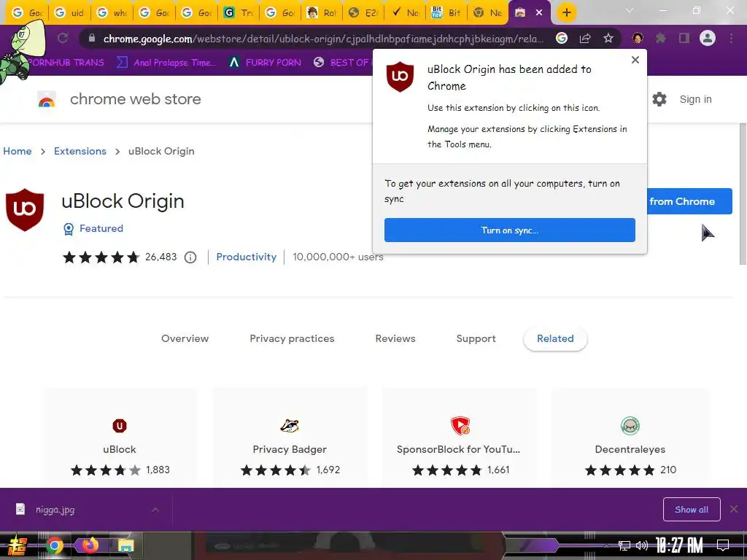747x560 pixels.
Task: Click the 10,000,000+ users text
Action: point(338,257)
